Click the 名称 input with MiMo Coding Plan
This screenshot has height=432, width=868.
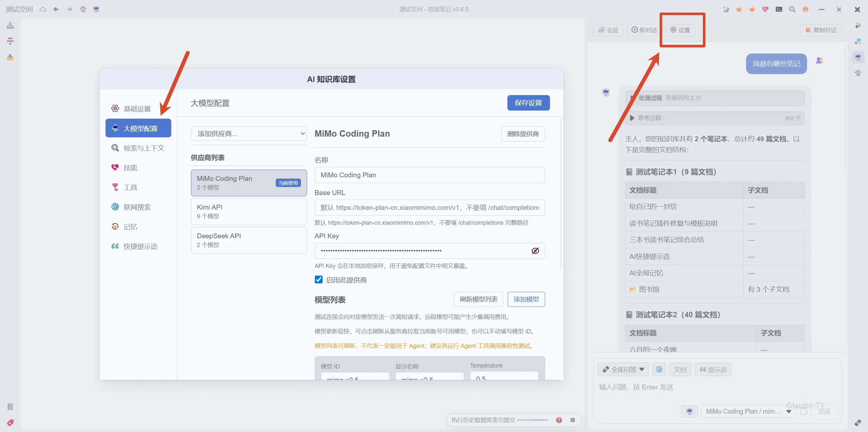point(430,175)
